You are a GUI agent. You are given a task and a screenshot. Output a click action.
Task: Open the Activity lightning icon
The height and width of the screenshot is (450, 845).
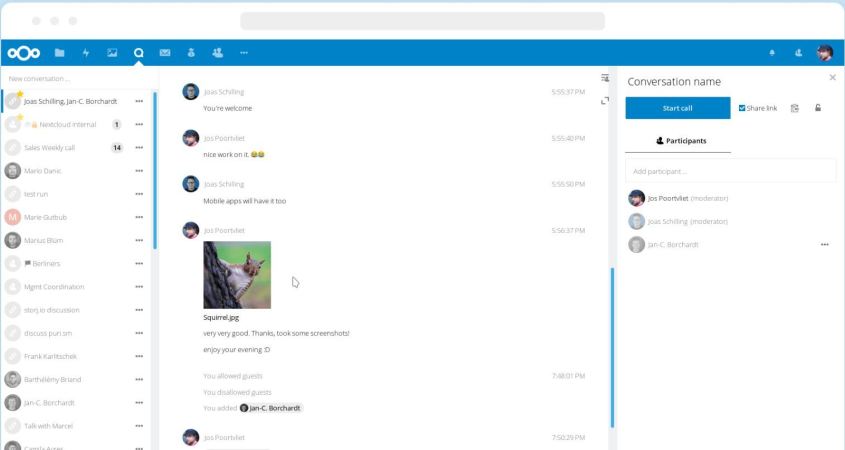tap(86, 53)
